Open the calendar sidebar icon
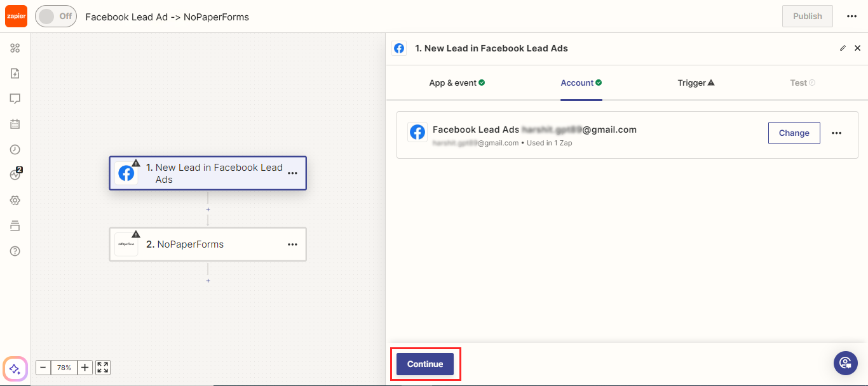Image resolution: width=868 pixels, height=386 pixels. 15,124
